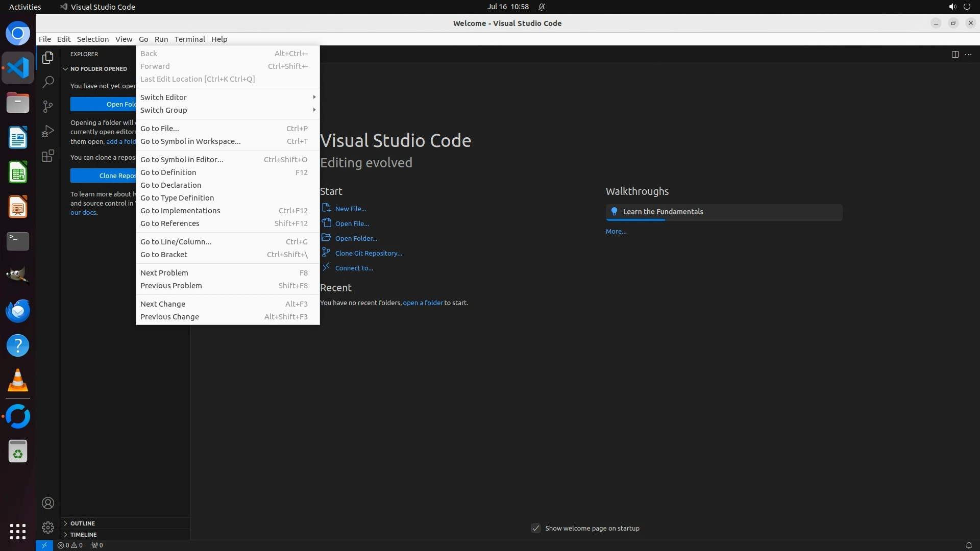Expand the Outline section
The image size is (980, 551).
click(83, 523)
